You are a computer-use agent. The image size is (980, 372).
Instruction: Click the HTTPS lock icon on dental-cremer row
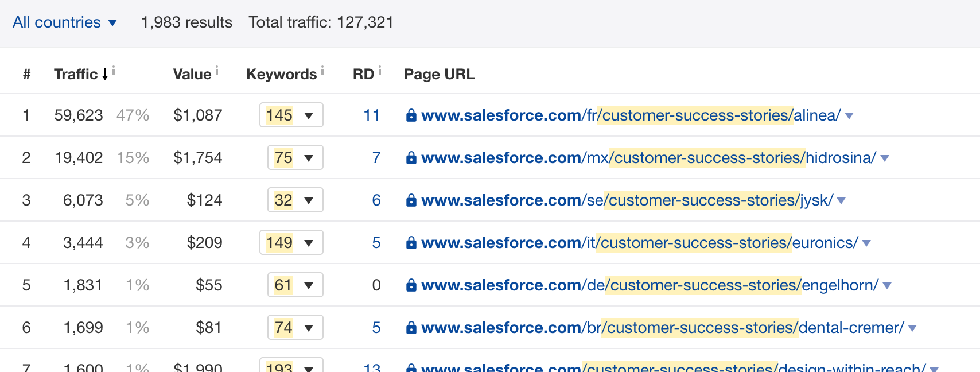[x=411, y=328]
